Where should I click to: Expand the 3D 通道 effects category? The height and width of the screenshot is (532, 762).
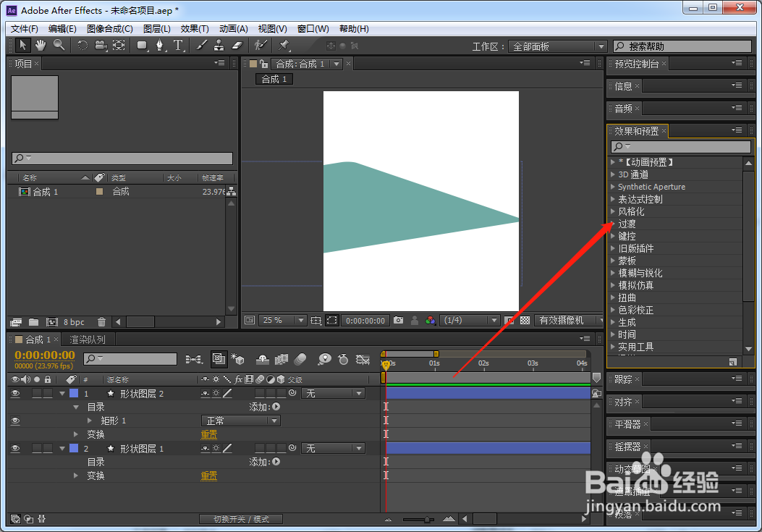[x=613, y=174]
